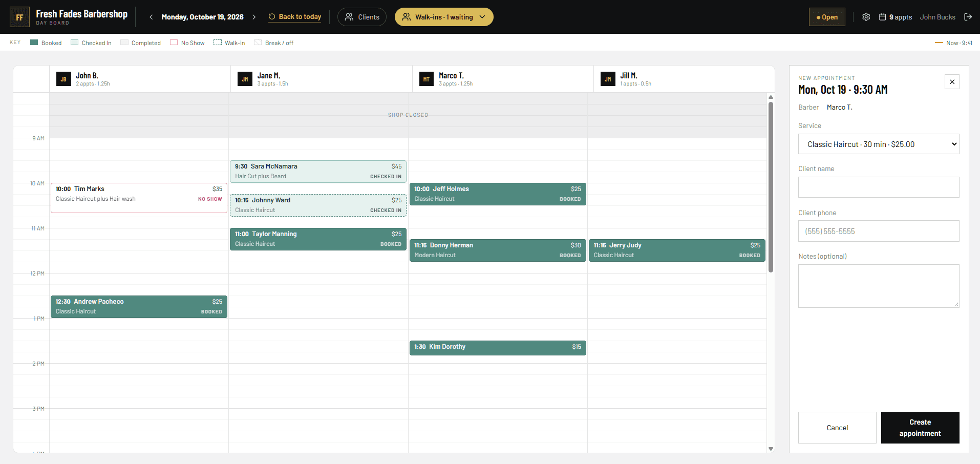Click the No Show legend swatch
The width and height of the screenshot is (980, 464).
pyautogui.click(x=174, y=43)
